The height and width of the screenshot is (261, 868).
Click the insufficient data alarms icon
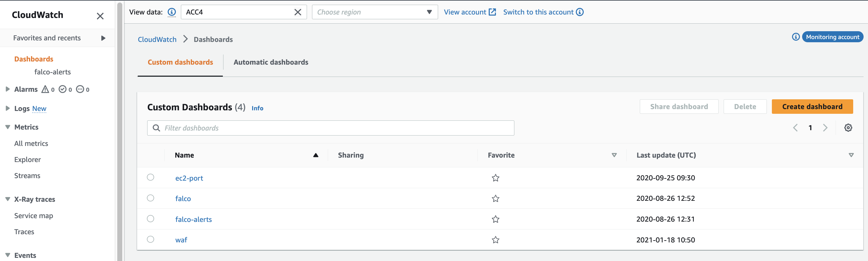point(80,89)
